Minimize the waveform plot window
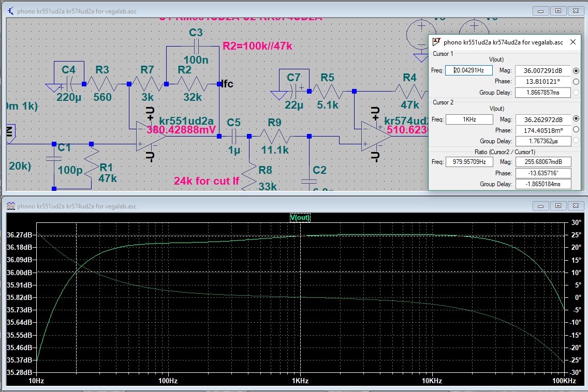The image size is (588, 392). 540,206
